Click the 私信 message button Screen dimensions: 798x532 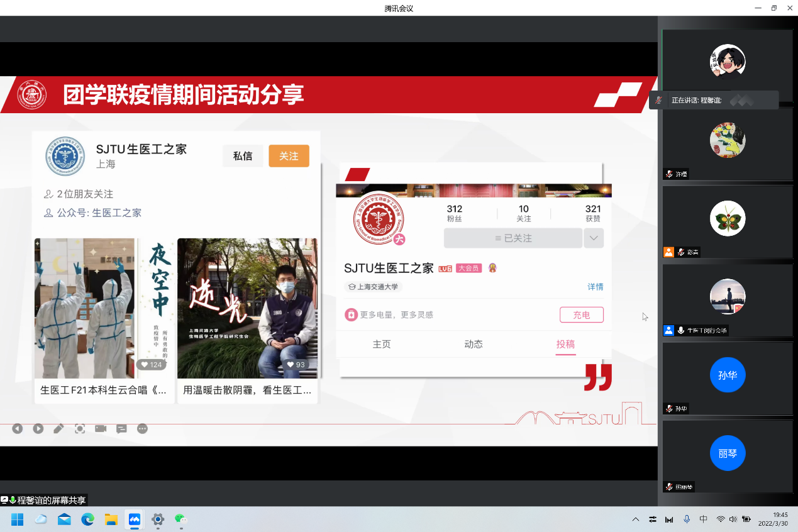tap(243, 156)
